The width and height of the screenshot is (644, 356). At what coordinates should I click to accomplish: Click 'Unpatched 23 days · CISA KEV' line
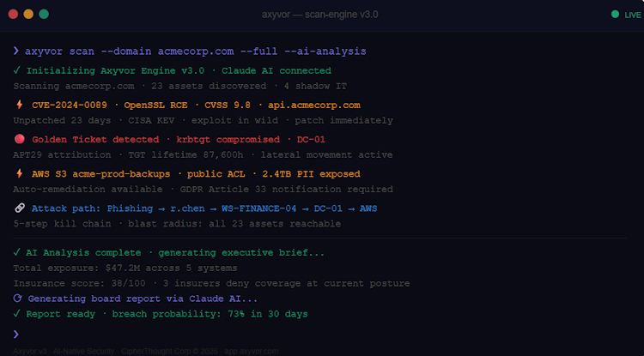point(203,121)
